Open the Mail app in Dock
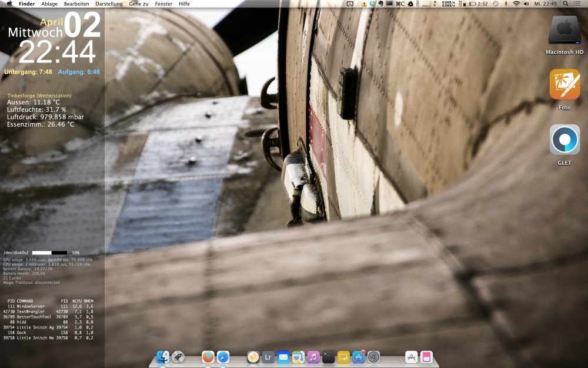This screenshot has height=368, width=588. [283, 357]
